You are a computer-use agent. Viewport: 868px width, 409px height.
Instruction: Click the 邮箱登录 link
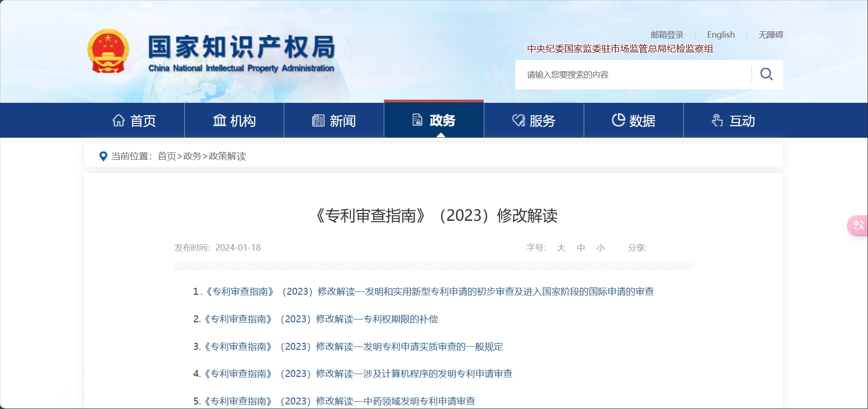667,35
